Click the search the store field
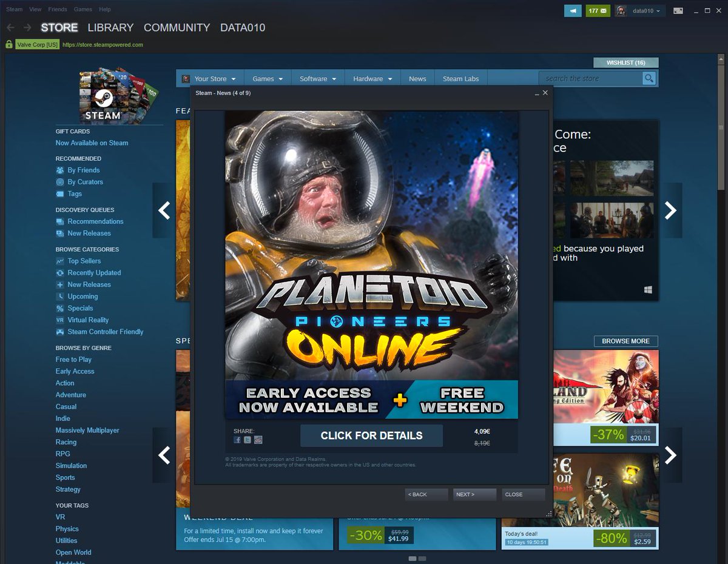Viewport: 728px width, 564px height. [x=591, y=78]
